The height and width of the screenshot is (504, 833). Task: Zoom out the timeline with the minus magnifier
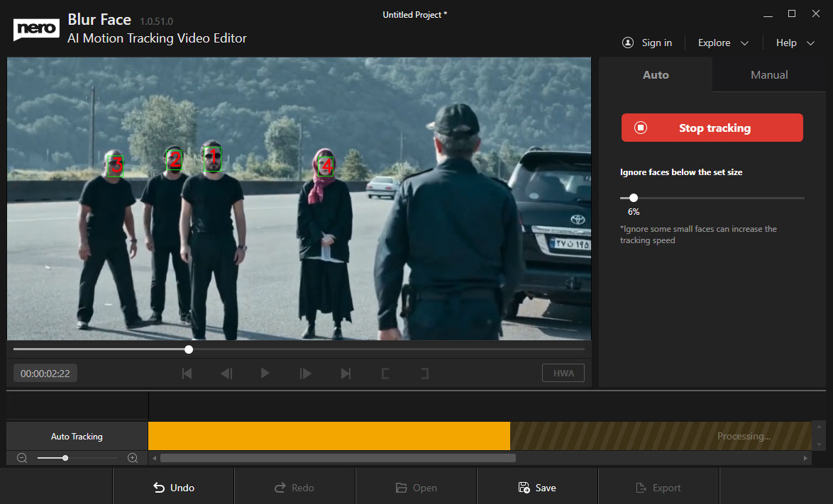[22, 458]
